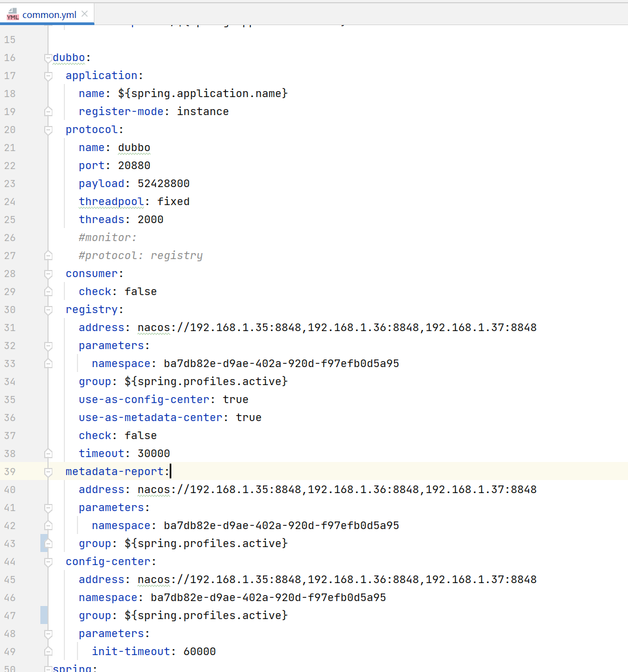Click the config-center nacos address line 45
The image size is (628, 672).
(x=337, y=580)
